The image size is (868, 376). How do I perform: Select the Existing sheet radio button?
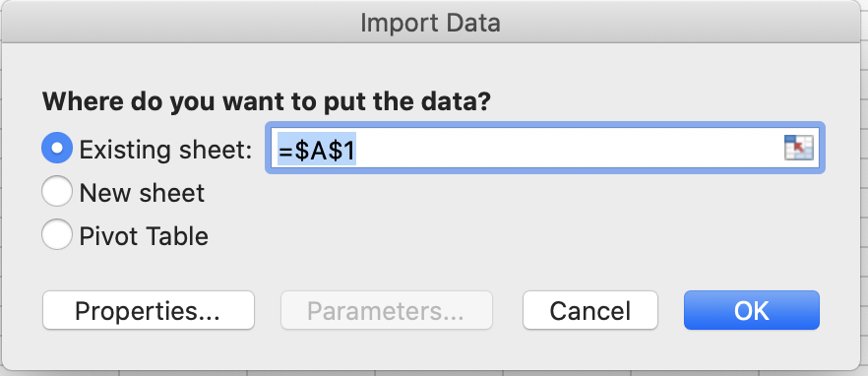click(x=57, y=148)
